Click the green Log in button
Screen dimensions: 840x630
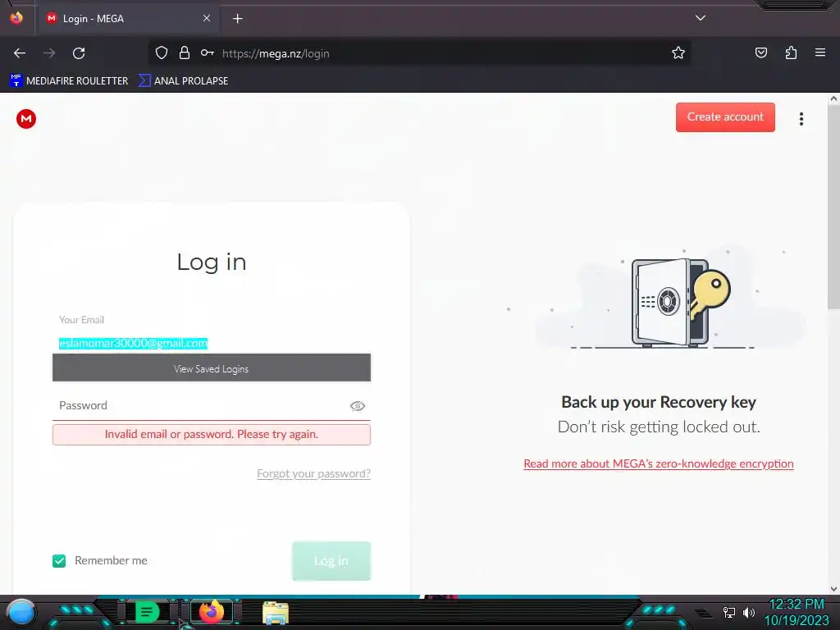(x=331, y=561)
